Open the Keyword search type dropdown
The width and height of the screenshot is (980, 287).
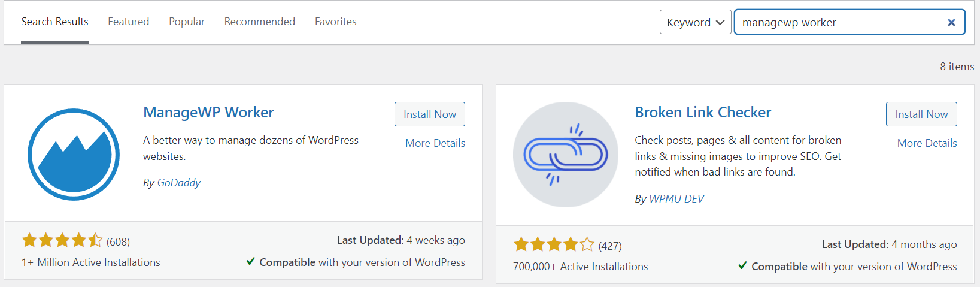[695, 23]
